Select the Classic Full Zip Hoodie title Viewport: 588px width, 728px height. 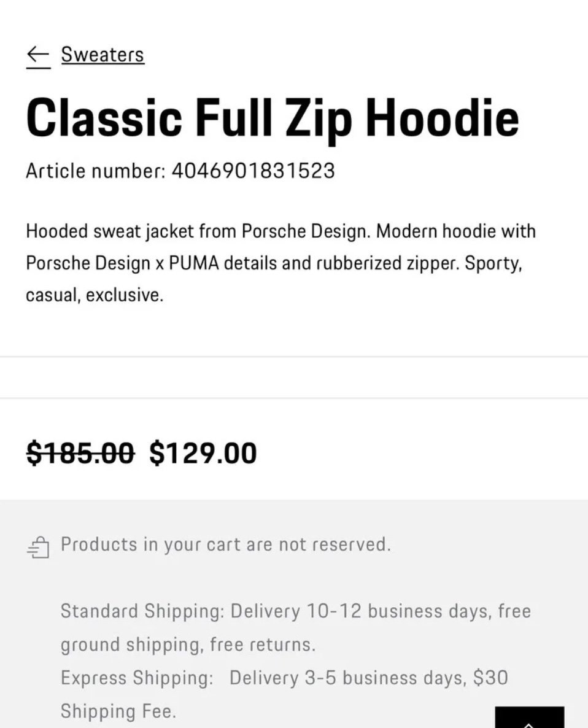click(x=272, y=119)
